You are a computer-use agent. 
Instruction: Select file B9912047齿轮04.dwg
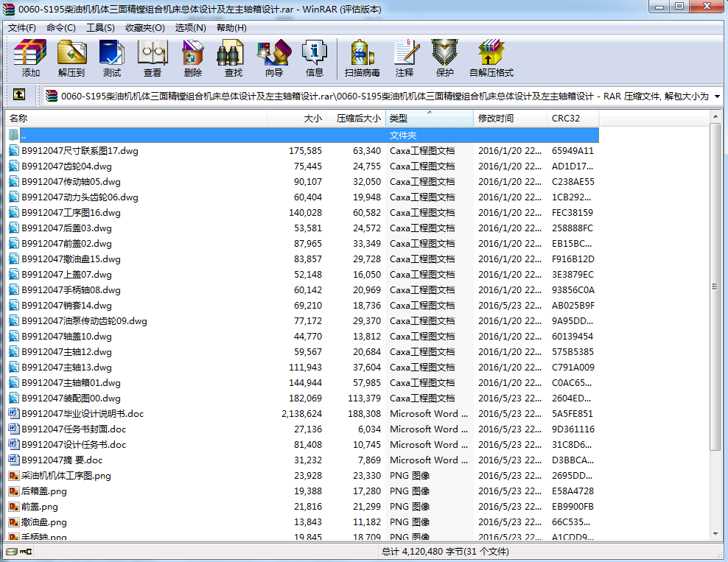66,166
